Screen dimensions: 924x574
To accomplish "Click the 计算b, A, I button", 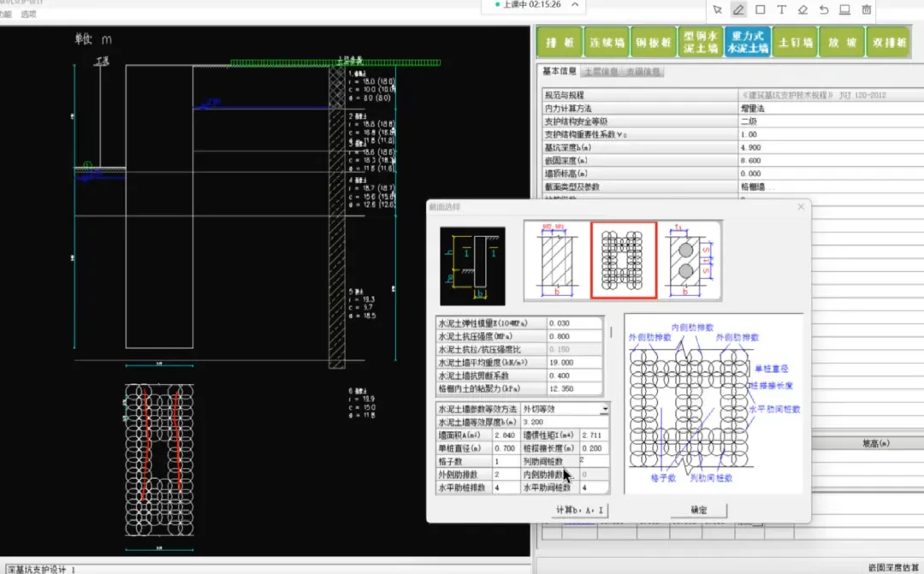I will pos(580,511).
